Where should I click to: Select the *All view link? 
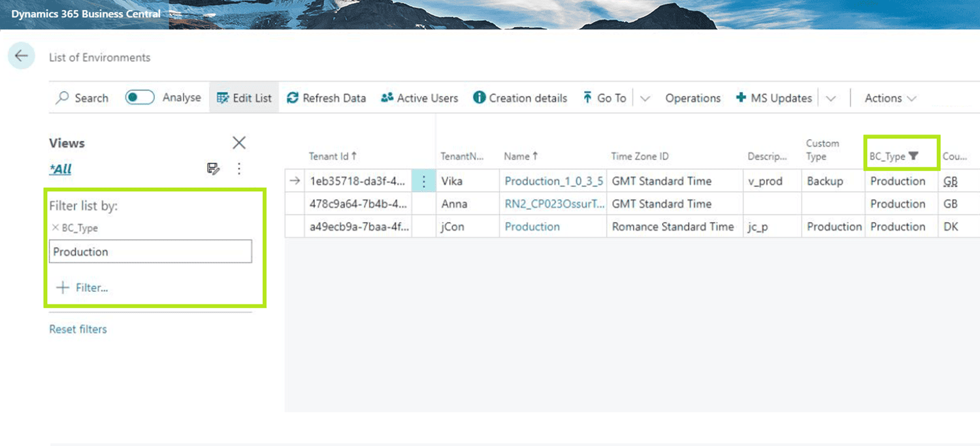60,169
